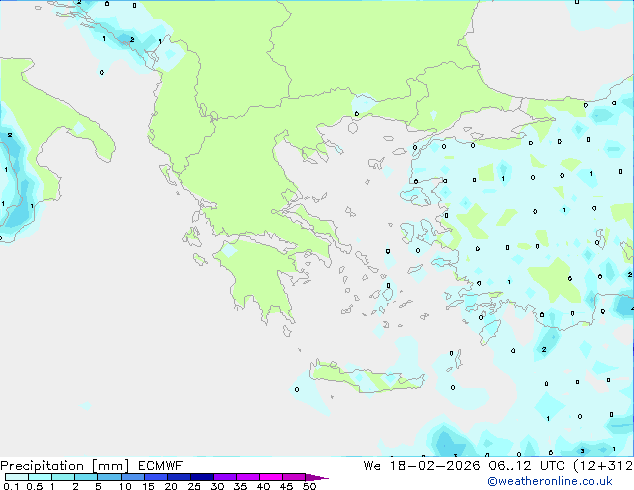Image resolution: width=634 pixels, height=490 pixels.
Task: Click the '10' legend value label
Action: point(125,486)
